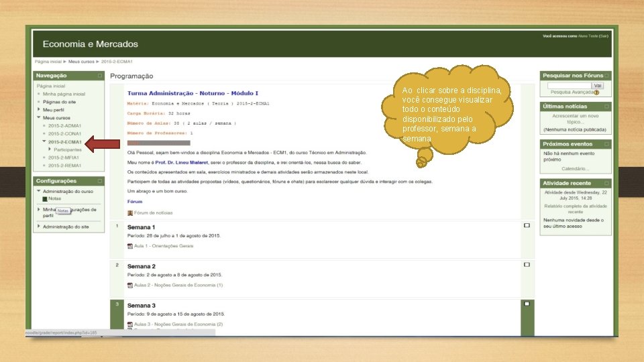
Task: Collapse the Navegação block using its header icon
Action: 100,76
